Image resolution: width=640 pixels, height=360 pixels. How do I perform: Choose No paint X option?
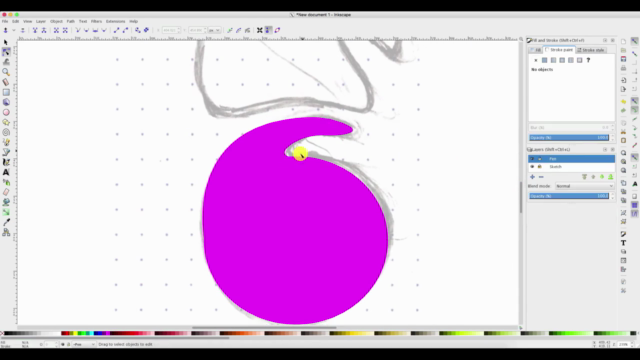pyautogui.click(x=536, y=60)
